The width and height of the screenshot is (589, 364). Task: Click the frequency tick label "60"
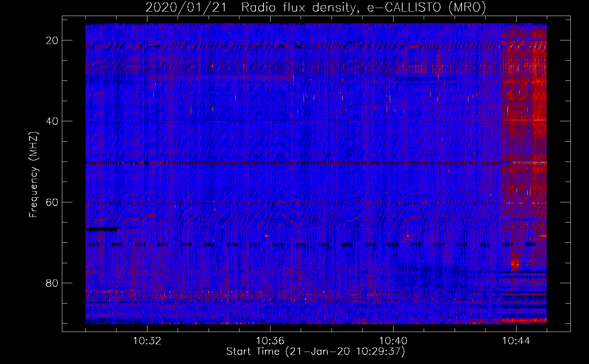click(x=52, y=202)
